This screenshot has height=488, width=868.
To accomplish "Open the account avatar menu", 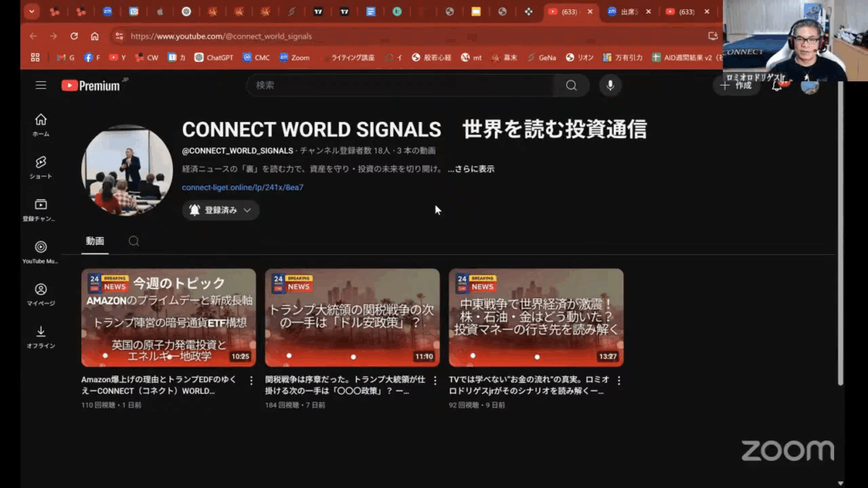I will pyautogui.click(x=810, y=86).
